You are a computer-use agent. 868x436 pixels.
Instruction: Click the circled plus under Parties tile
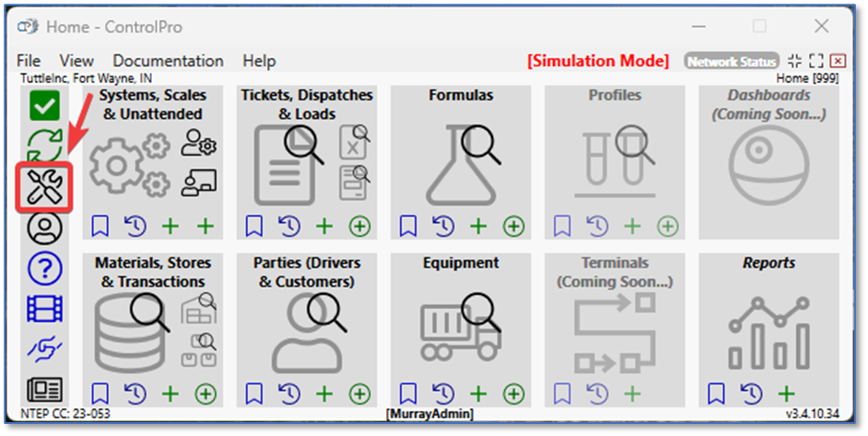[360, 395]
